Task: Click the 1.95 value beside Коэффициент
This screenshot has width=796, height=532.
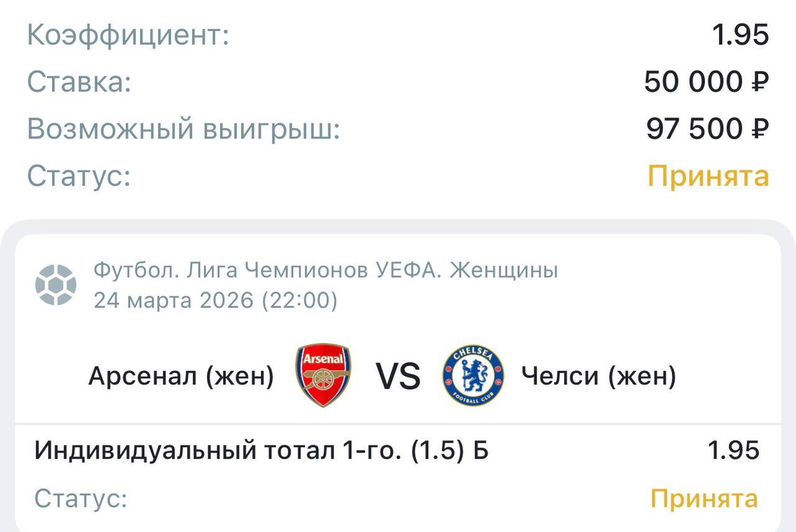Action: point(740,35)
